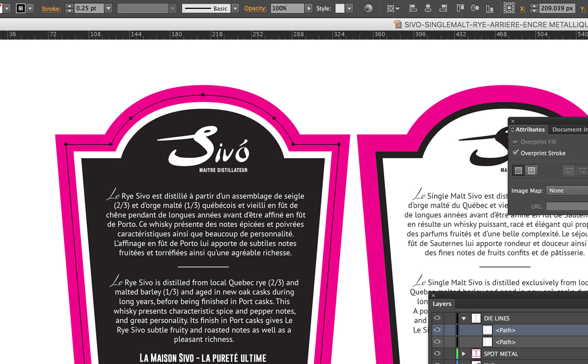This screenshot has width=588, height=364.
Task: Click 'La Maison Sivo - La Pureté Ultime' text
Action: [x=203, y=358]
